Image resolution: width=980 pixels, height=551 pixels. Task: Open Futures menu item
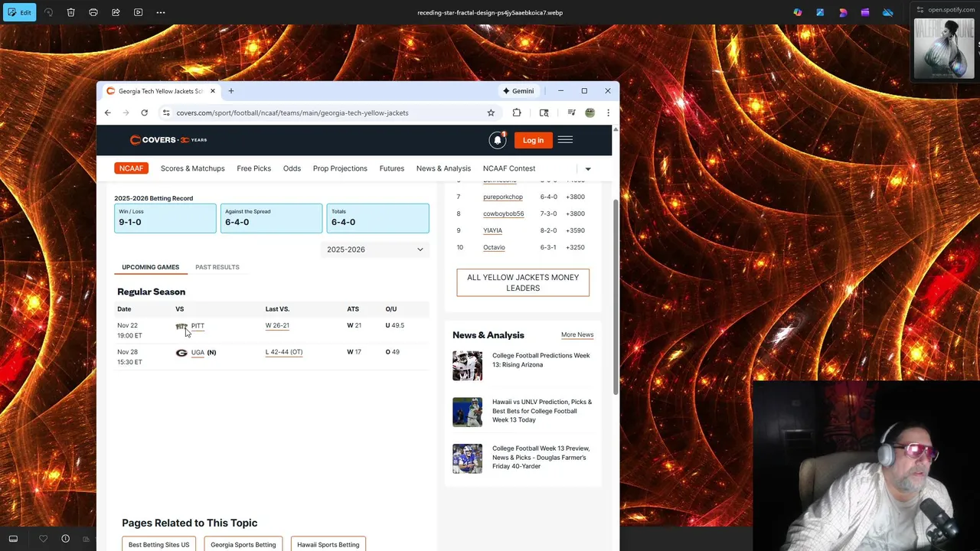click(392, 168)
